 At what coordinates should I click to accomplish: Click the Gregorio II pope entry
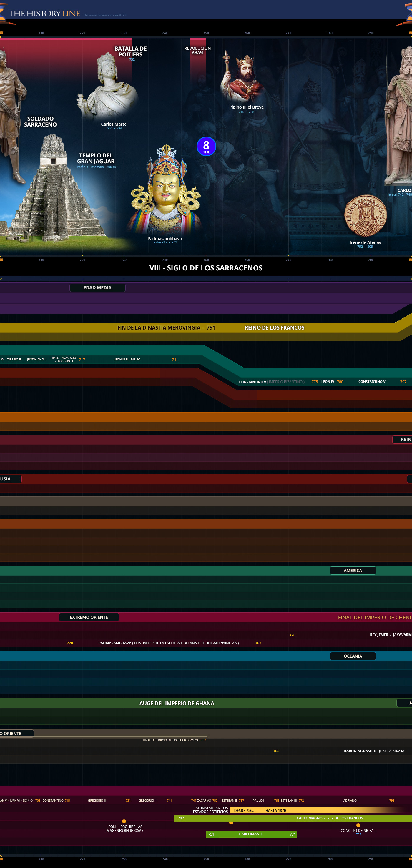point(97,800)
